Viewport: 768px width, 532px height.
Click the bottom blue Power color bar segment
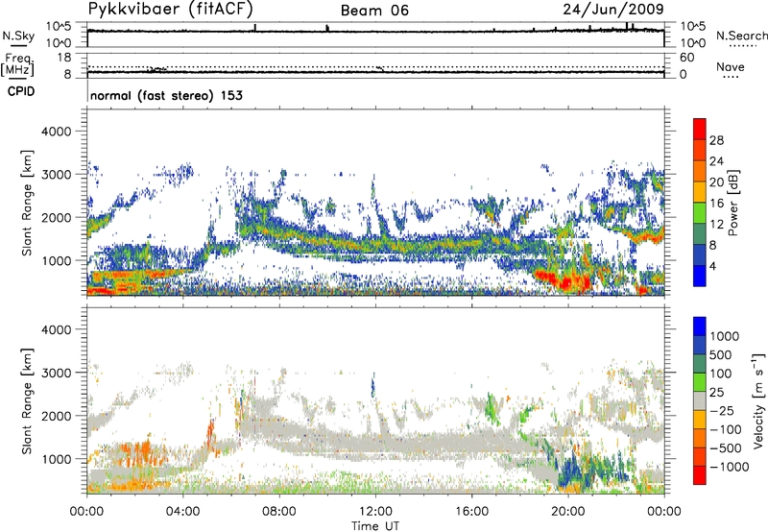pos(700,276)
